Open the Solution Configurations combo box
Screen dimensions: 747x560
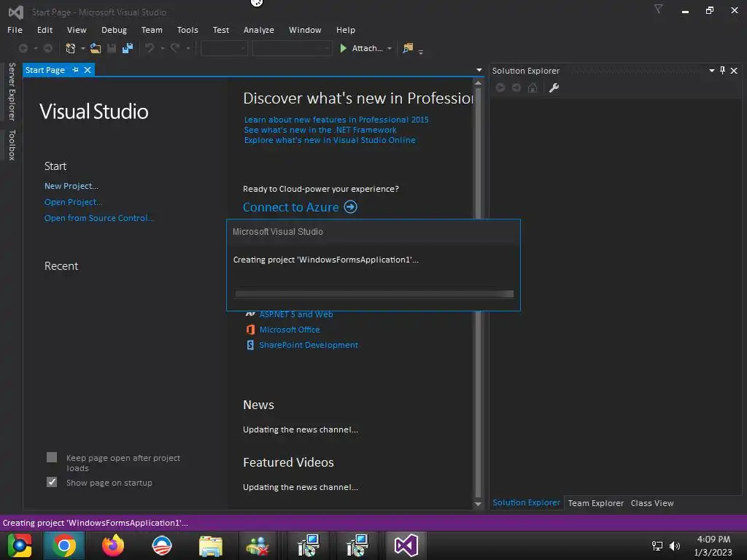(x=224, y=48)
